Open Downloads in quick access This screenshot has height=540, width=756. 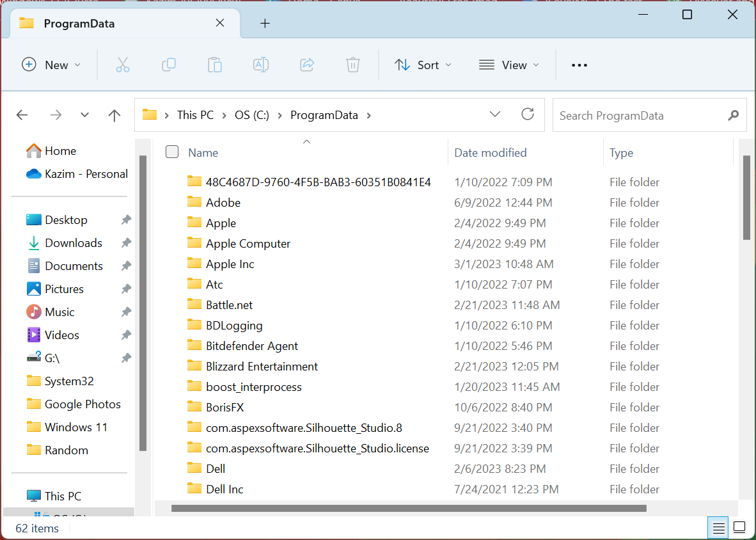[64, 243]
